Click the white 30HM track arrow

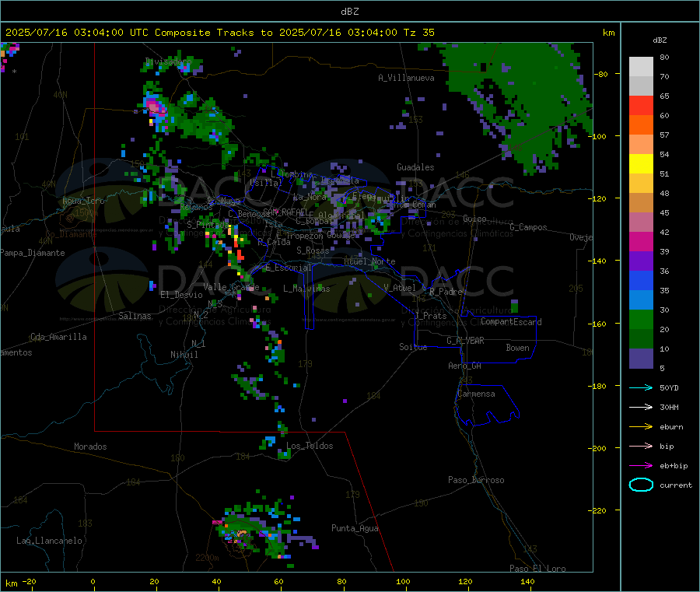click(641, 407)
